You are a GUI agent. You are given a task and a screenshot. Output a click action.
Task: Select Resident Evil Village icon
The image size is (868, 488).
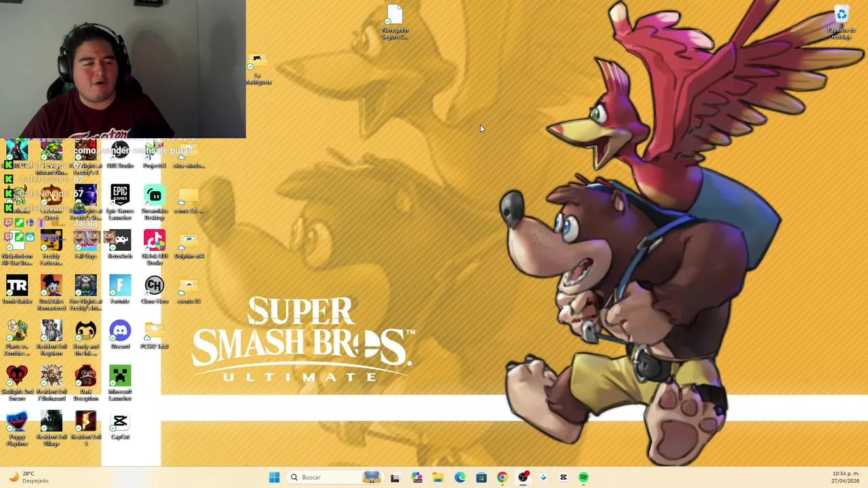[52, 429]
